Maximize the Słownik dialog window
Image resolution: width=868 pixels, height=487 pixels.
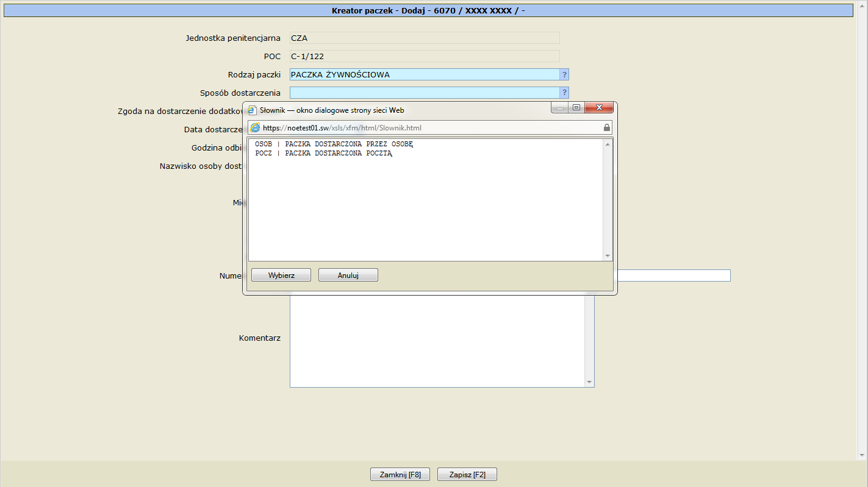[576, 107]
